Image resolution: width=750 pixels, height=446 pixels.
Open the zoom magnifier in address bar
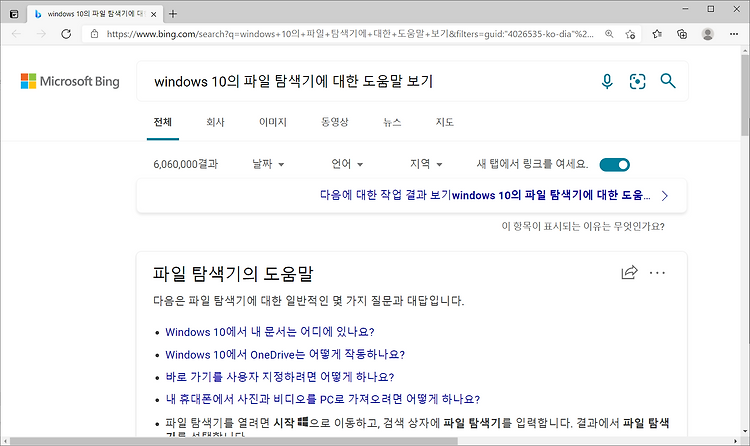609,34
